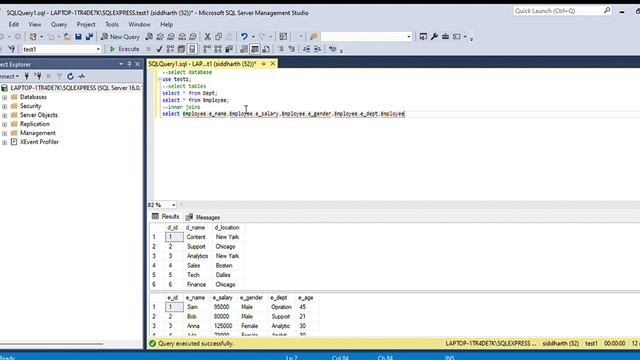This screenshot has height=360, width=640.
Task: Click the Disconnect icon in Object Explorer
Action: pos(38,76)
